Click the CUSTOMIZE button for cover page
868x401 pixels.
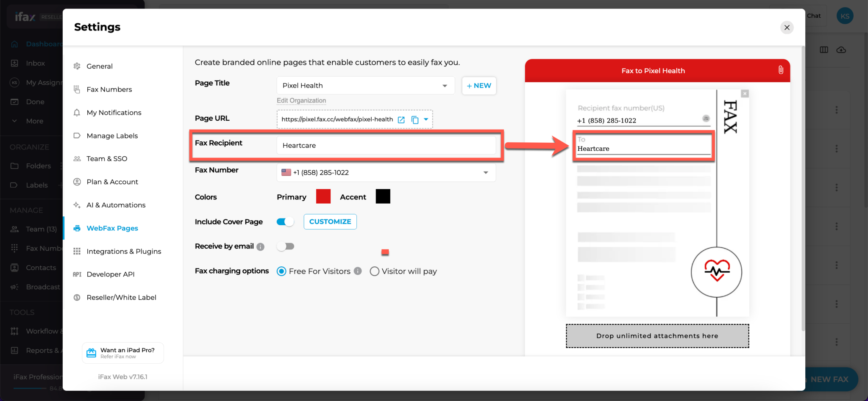[330, 221]
